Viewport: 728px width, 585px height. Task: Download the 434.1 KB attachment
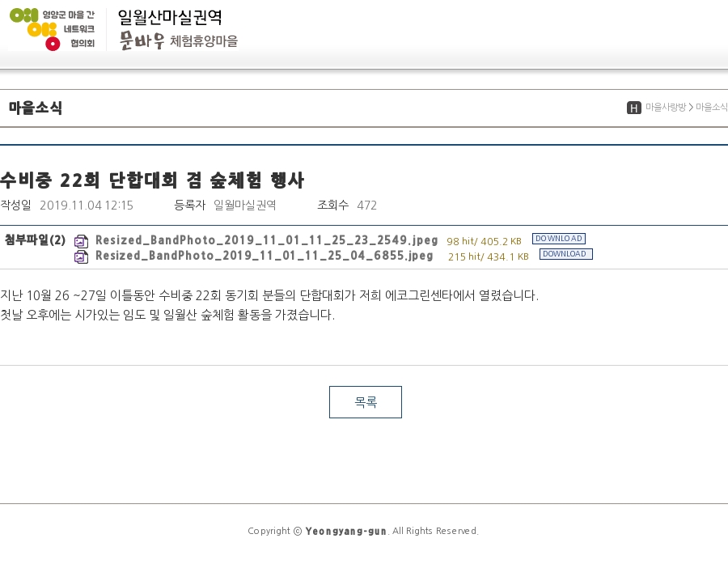coord(566,254)
